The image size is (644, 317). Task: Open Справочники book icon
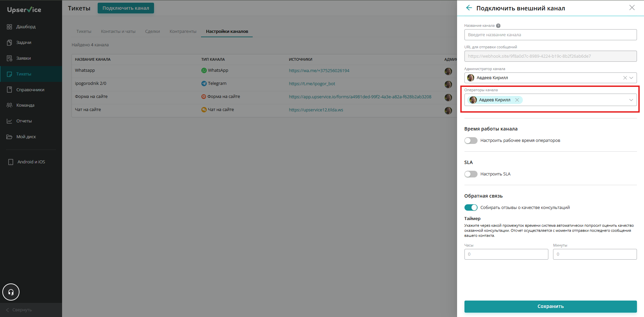click(9, 90)
